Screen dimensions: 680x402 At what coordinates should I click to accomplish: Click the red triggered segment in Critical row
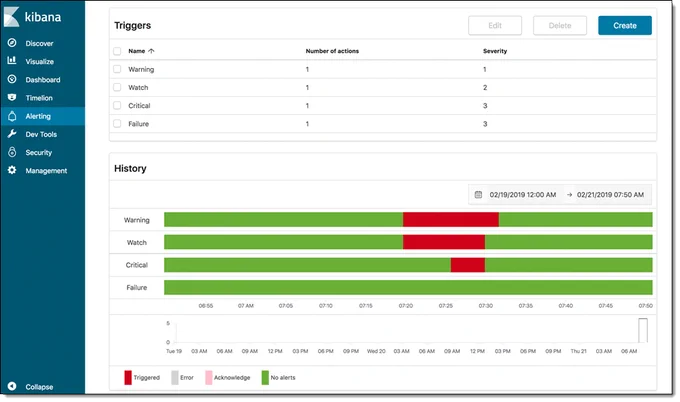coord(468,265)
